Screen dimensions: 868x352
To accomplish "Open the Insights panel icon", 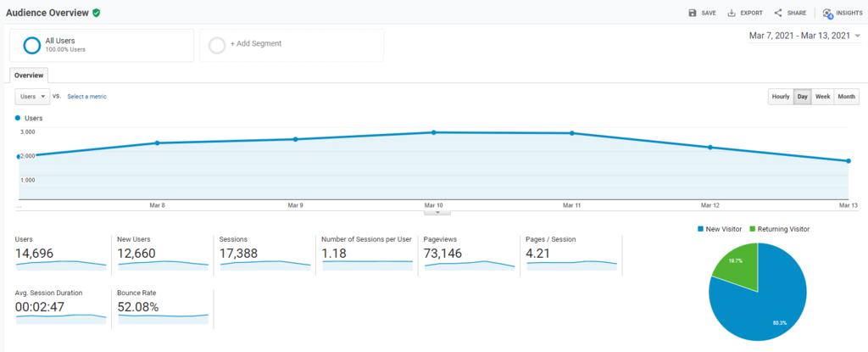I will [x=827, y=13].
